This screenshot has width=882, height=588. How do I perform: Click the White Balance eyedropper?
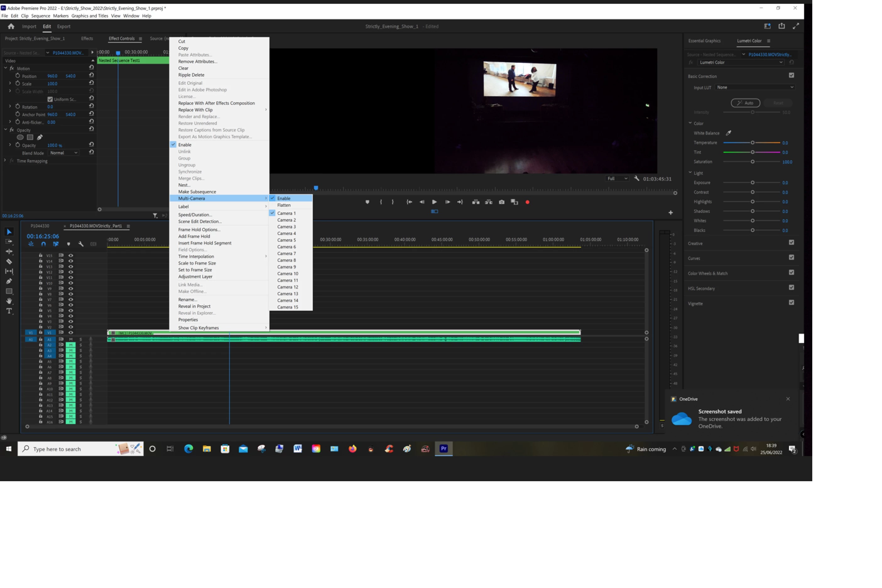click(x=728, y=133)
